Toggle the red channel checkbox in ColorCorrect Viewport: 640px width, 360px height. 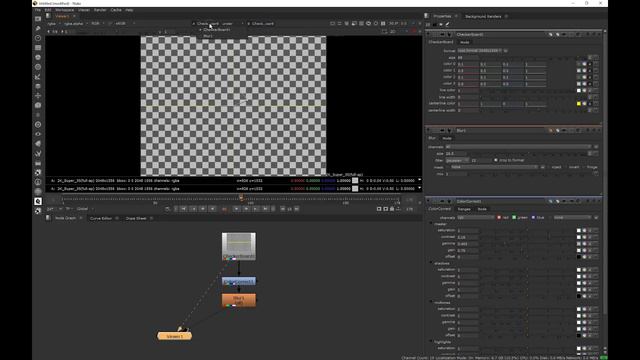coord(499,218)
